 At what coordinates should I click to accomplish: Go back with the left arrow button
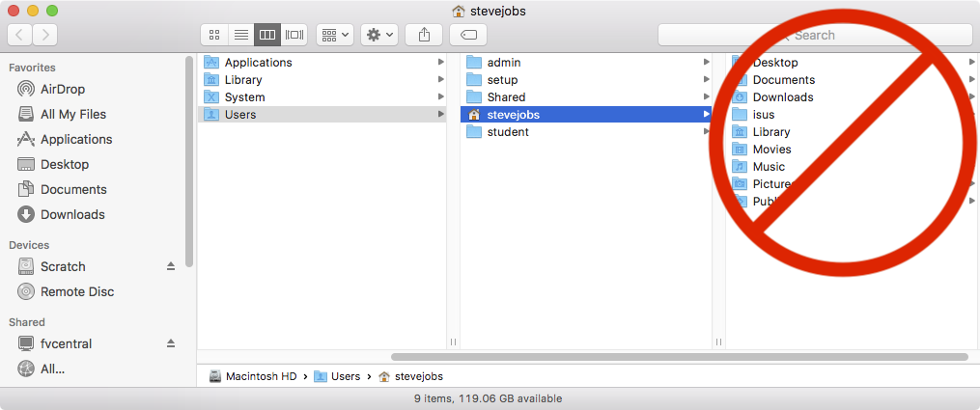pos(20,35)
